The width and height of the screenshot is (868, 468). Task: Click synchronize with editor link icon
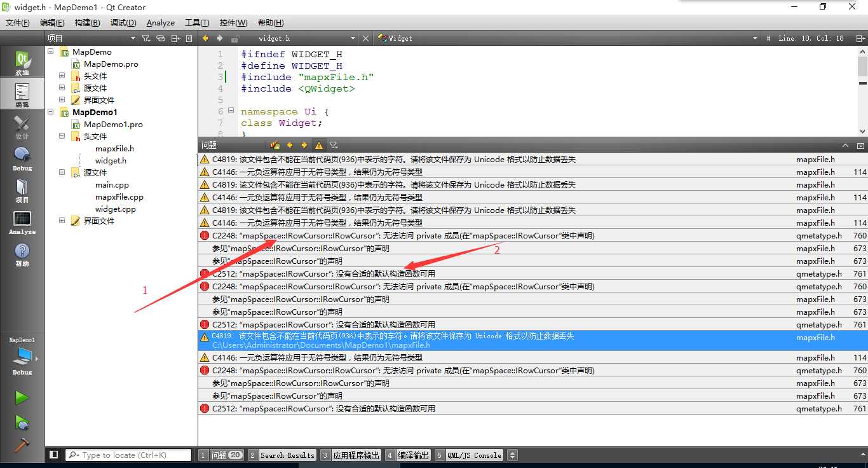pos(161,38)
